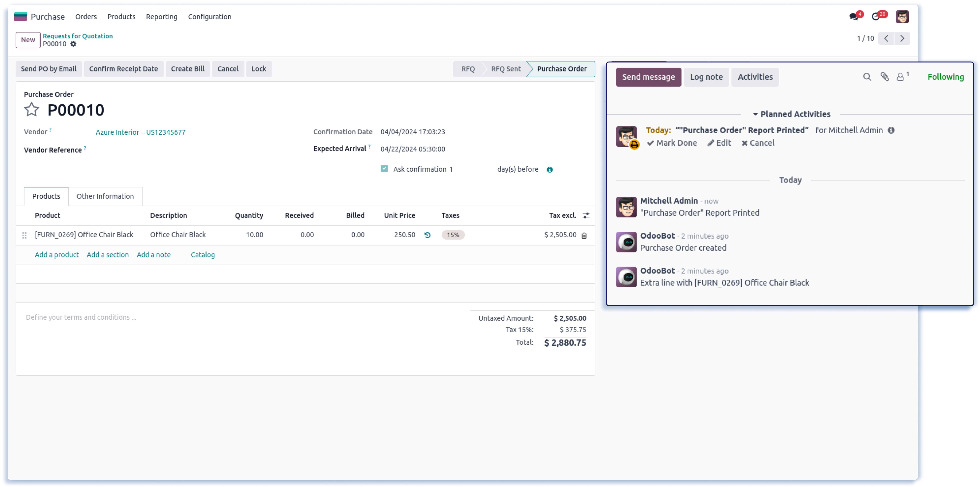Image resolution: width=980 pixels, height=487 pixels.
Task: Search messages in the chatter
Action: coord(867,77)
